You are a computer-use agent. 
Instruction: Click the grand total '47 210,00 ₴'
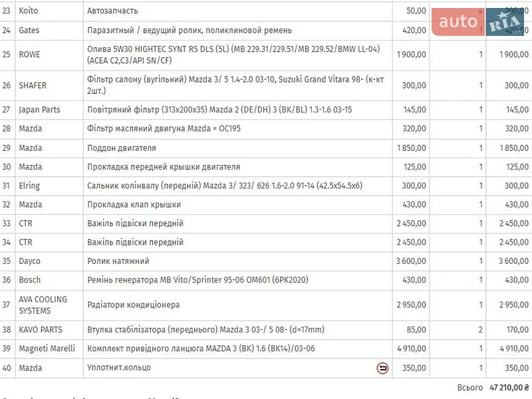(x=509, y=388)
